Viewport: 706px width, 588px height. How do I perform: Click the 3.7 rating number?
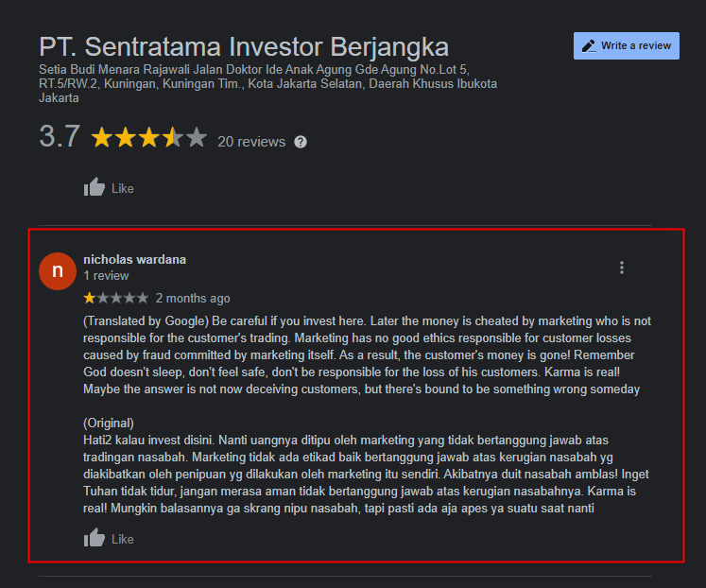pos(60,136)
